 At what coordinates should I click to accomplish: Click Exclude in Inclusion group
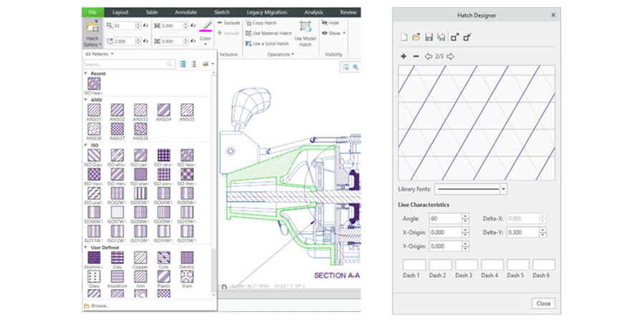(x=229, y=23)
